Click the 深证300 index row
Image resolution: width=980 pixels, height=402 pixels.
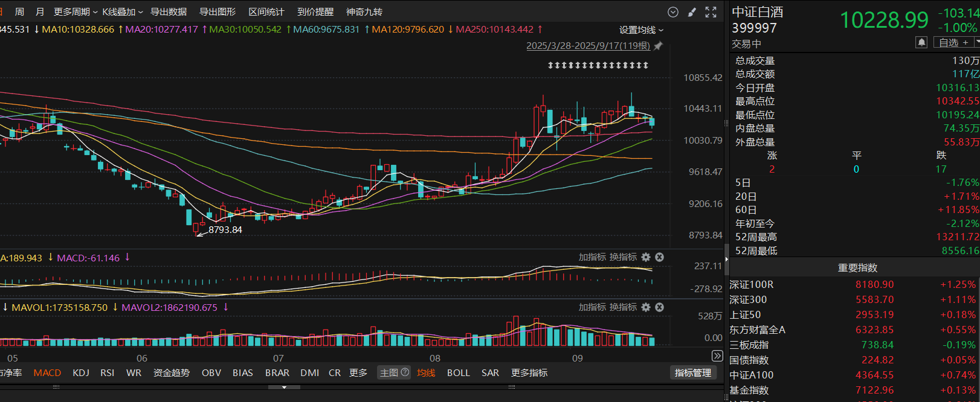click(x=854, y=299)
